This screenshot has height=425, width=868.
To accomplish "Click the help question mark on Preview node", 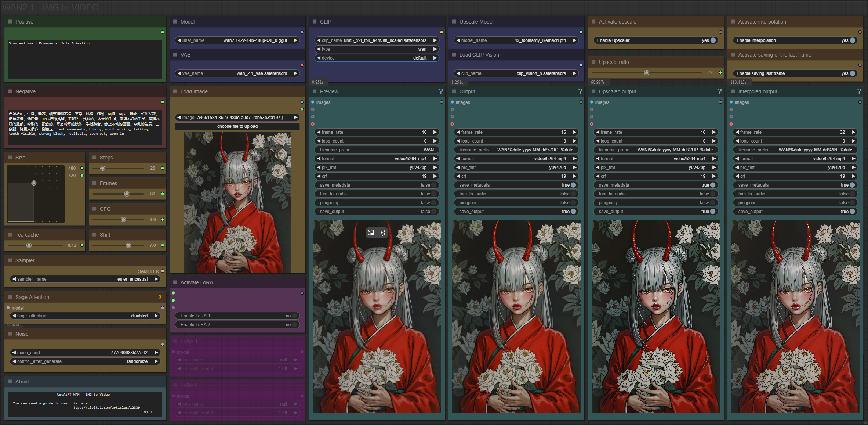I will coord(440,91).
